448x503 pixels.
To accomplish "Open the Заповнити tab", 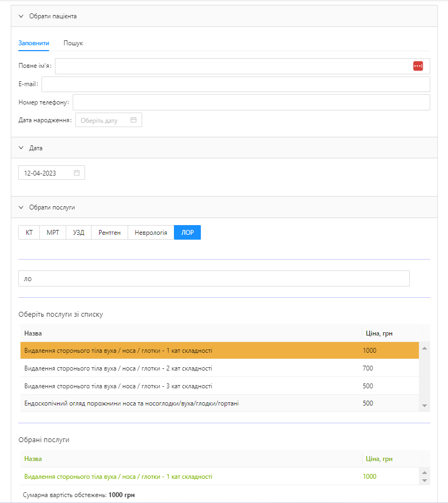I will [34, 43].
